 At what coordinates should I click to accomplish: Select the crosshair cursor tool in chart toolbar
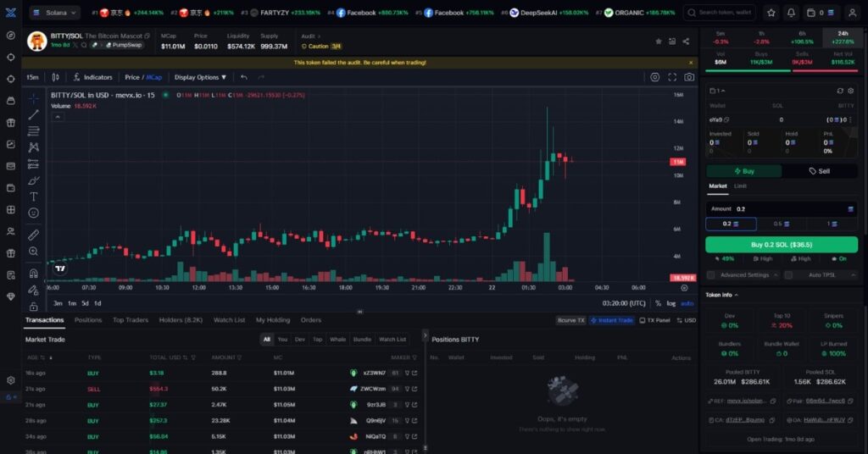(34, 98)
